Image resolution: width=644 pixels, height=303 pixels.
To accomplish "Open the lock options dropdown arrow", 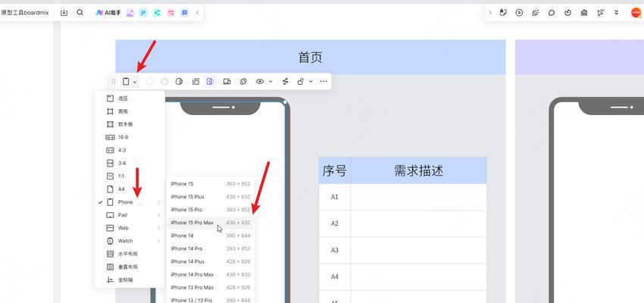I will pos(311,82).
